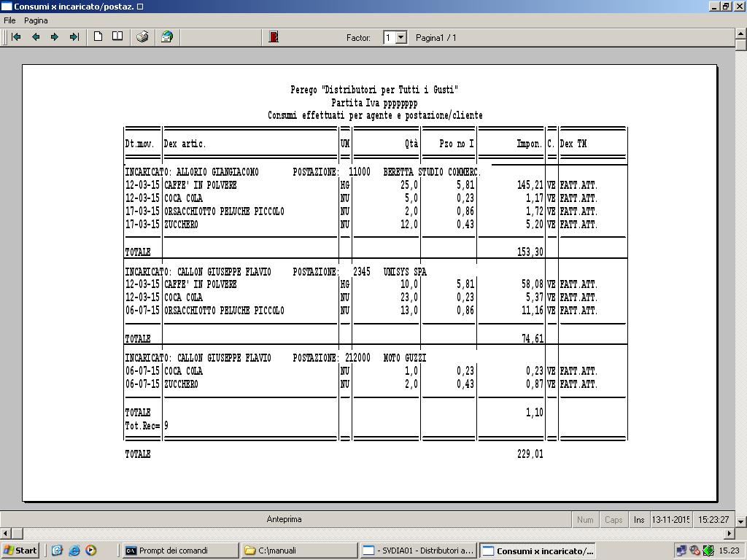The height and width of the screenshot is (560, 747).
Task: Click the Partita Iva ppppppp line
Action: (x=374, y=102)
